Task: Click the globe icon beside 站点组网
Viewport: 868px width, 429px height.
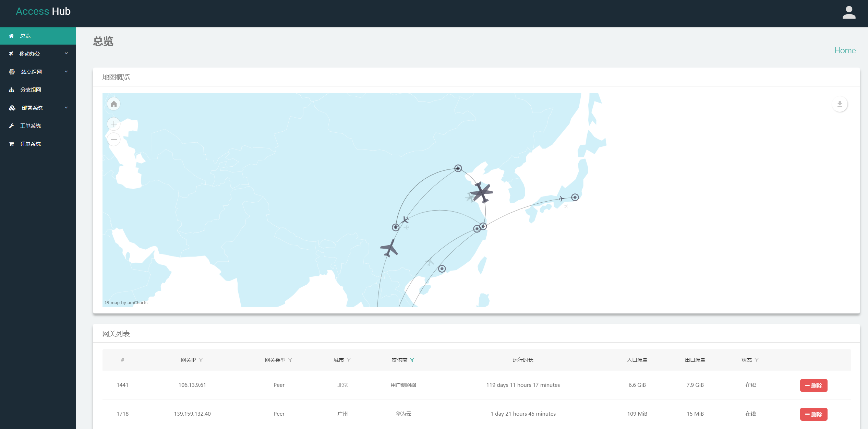Action: point(12,72)
